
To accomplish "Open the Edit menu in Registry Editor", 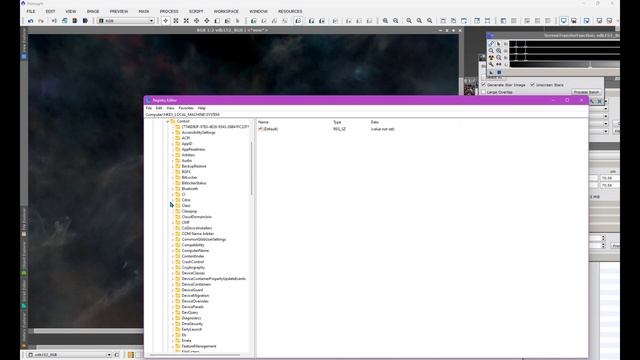I will [x=159, y=108].
